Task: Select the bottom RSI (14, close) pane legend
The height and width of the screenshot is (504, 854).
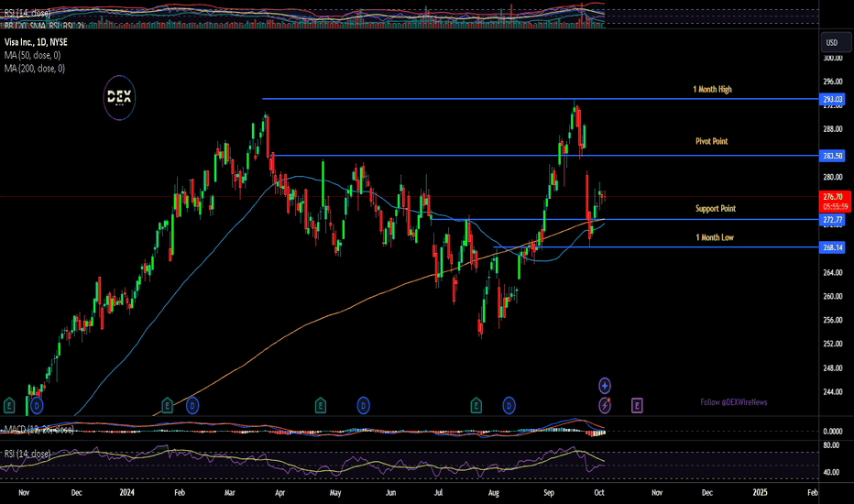Action: (27, 454)
